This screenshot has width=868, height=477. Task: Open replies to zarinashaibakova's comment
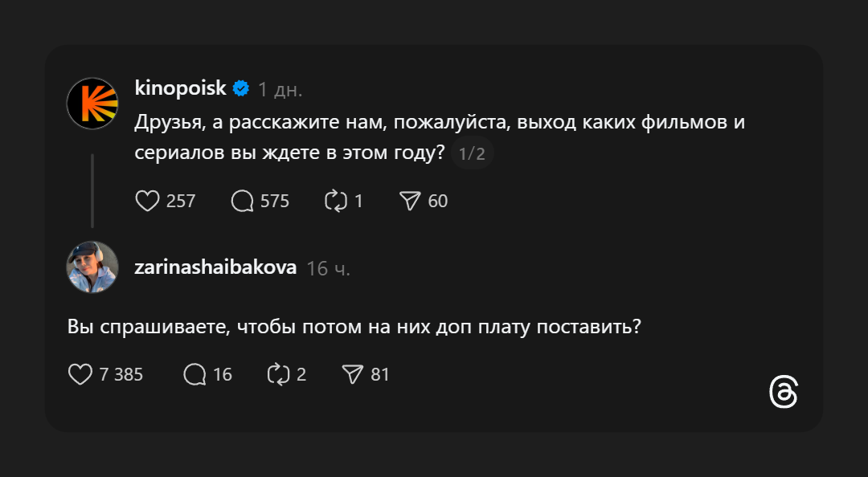tap(195, 373)
